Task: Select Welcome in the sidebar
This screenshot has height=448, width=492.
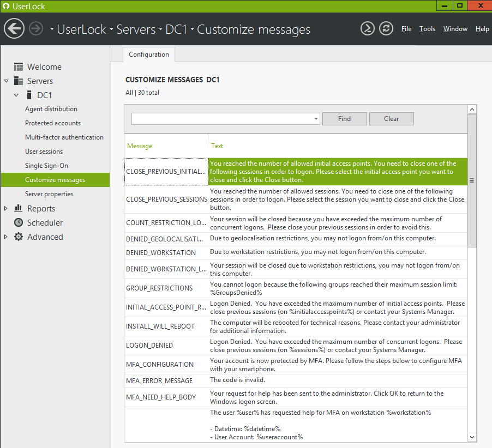Action: (44, 67)
